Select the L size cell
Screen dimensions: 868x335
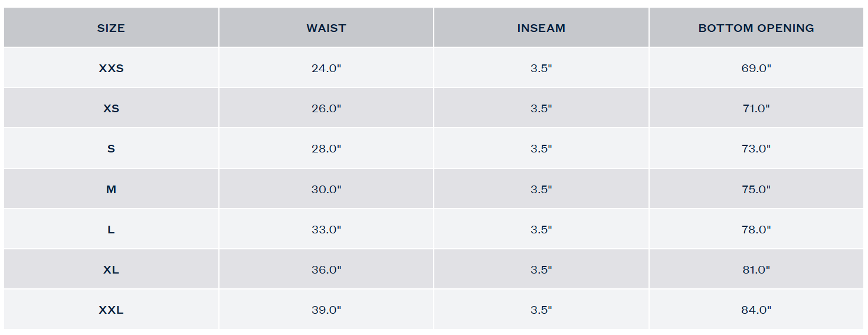click(111, 229)
